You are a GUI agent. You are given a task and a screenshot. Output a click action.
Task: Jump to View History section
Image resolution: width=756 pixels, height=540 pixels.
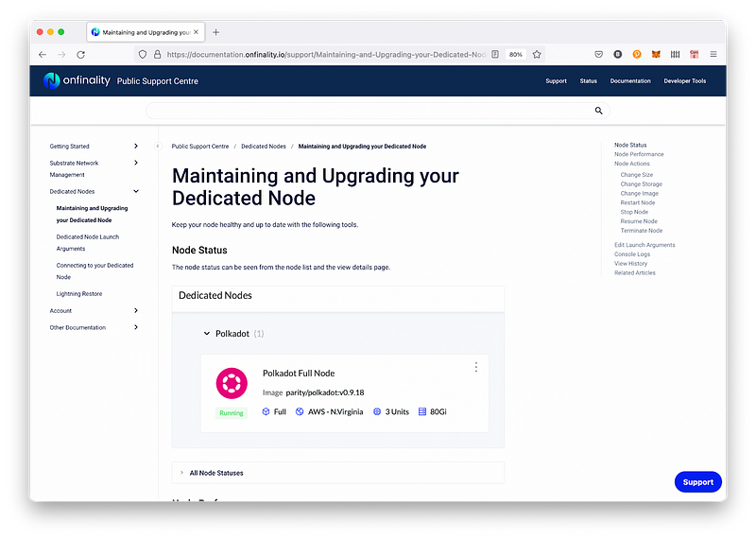pyautogui.click(x=630, y=264)
